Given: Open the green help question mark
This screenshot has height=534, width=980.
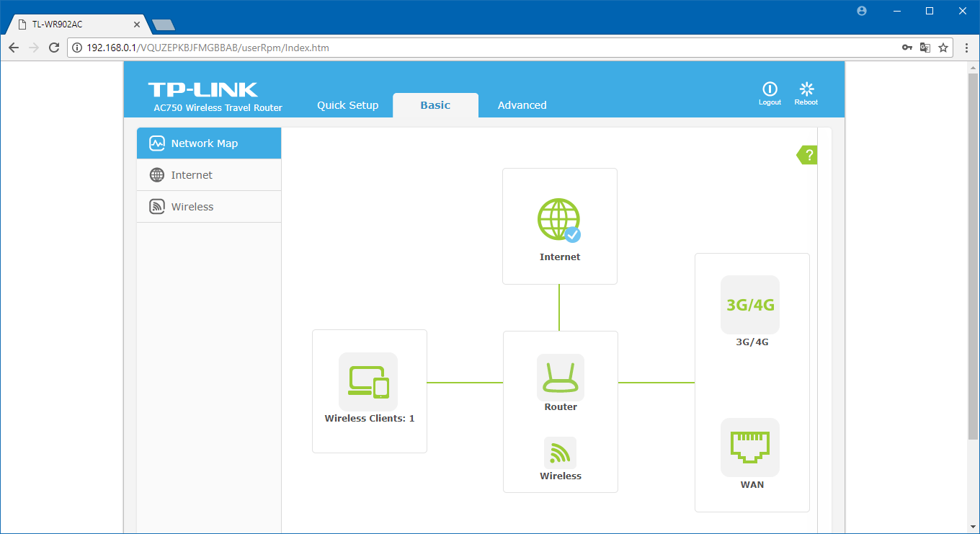Looking at the screenshot, I should coord(807,155).
